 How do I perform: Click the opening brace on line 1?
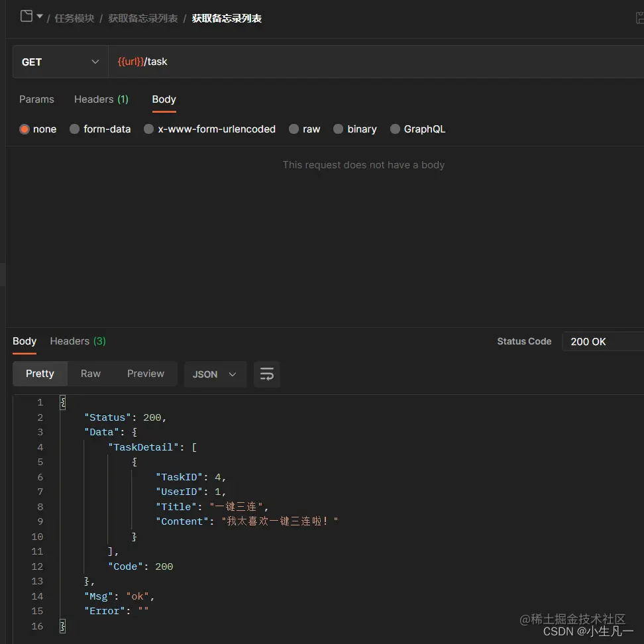click(x=63, y=403)
